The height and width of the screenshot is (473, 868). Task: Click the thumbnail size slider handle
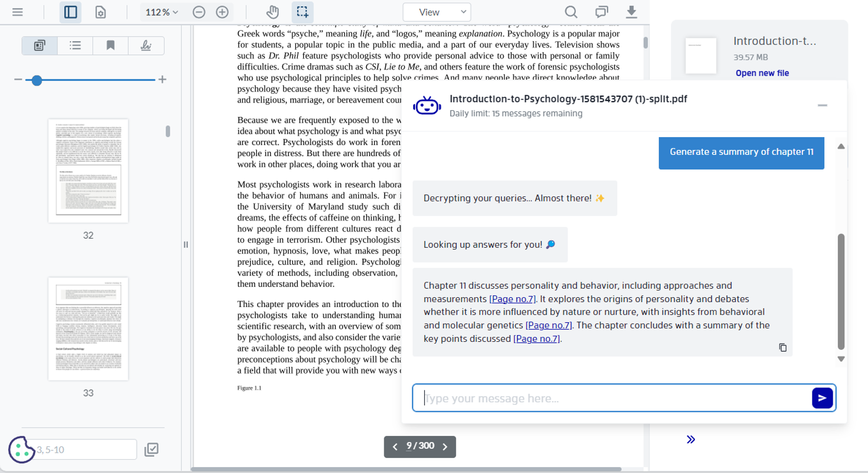[37, 80]
